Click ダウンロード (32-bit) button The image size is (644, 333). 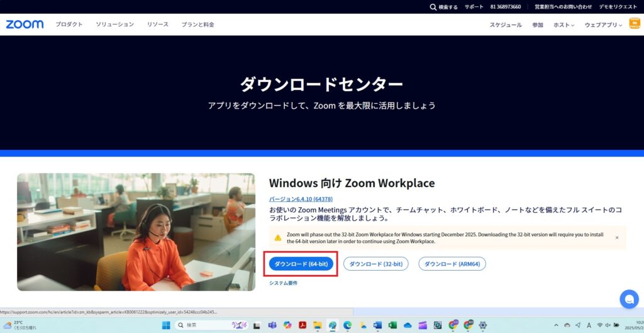click(376, 264)
